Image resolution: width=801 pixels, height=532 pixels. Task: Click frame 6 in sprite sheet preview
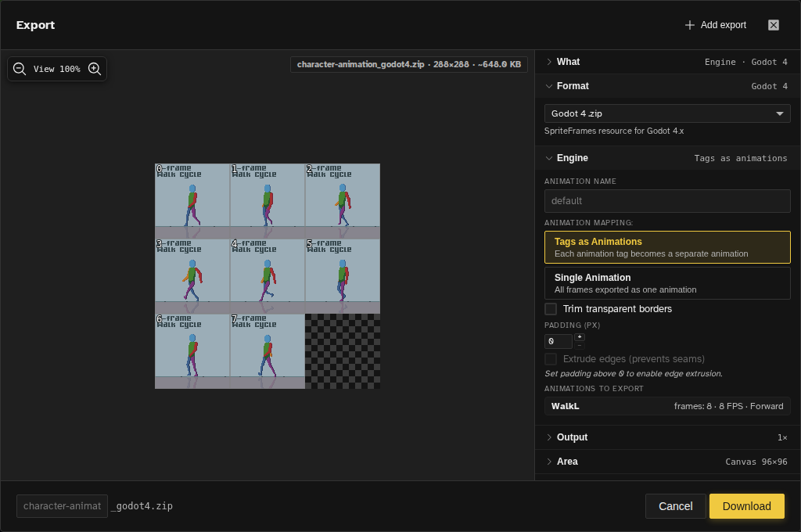[x=192, y=351]
